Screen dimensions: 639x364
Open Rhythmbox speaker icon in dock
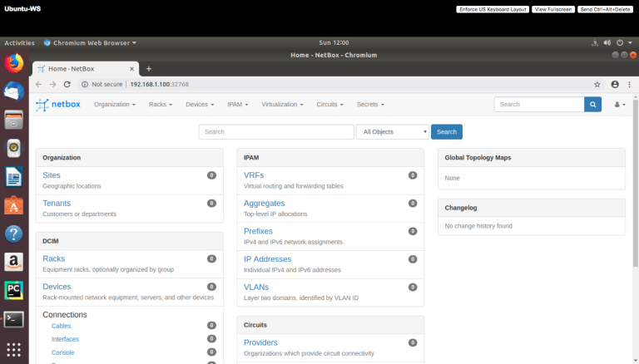pyautogui.click(x=14, y=148)
